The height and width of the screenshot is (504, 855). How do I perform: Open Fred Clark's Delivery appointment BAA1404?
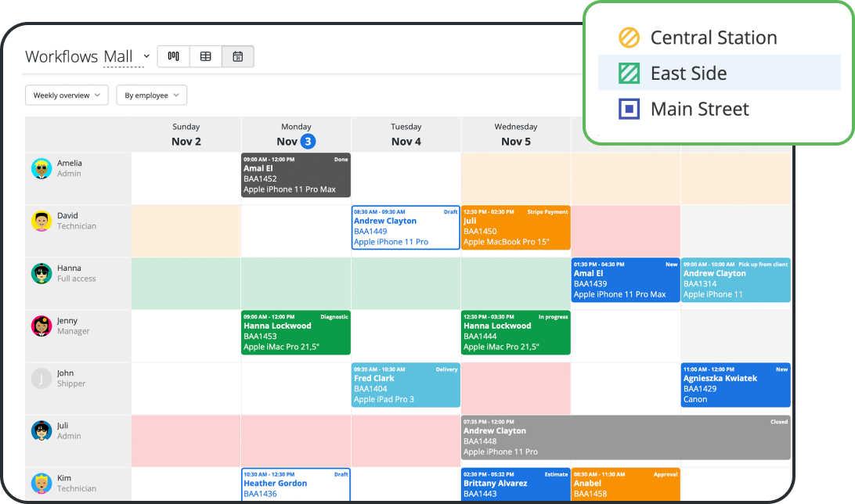(406, 385)
